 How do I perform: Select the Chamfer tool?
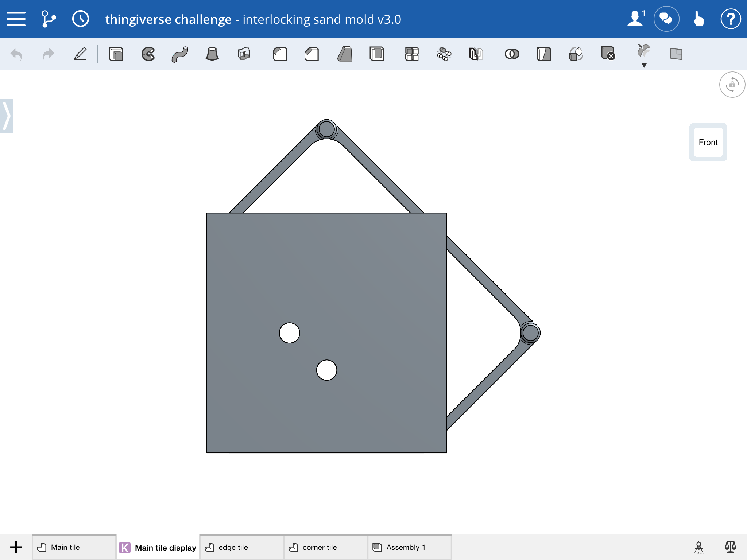tap(312, 54)
